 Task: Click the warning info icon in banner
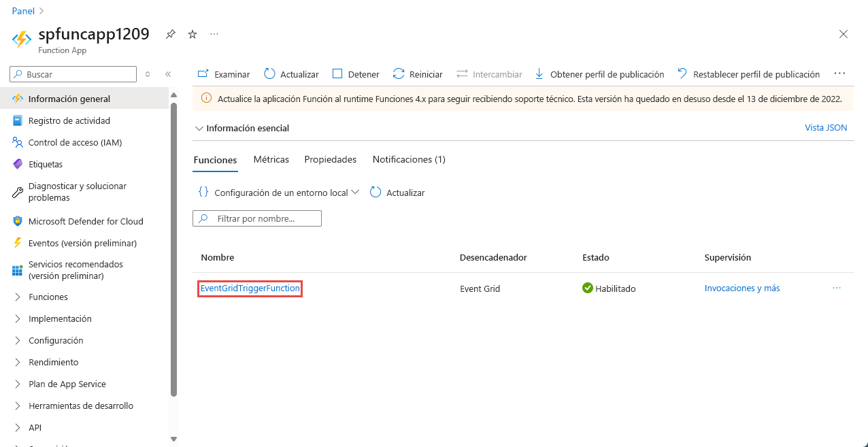click(x=206, y=99)
